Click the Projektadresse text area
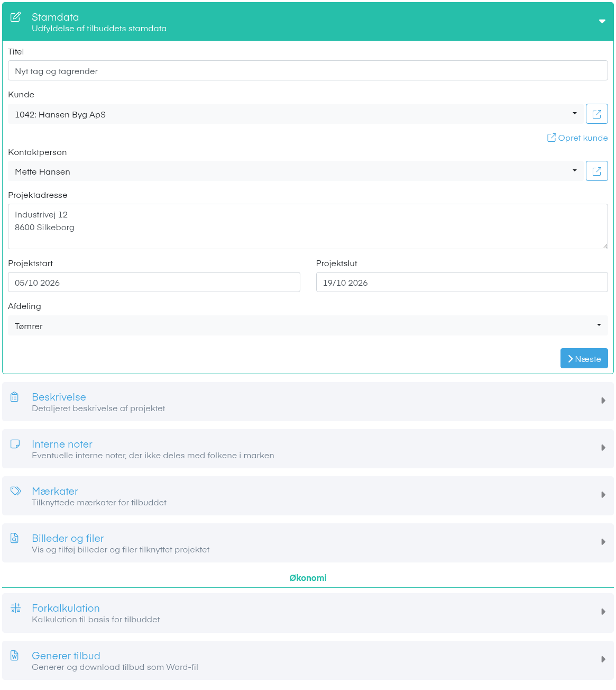 (x=308, y=226)
